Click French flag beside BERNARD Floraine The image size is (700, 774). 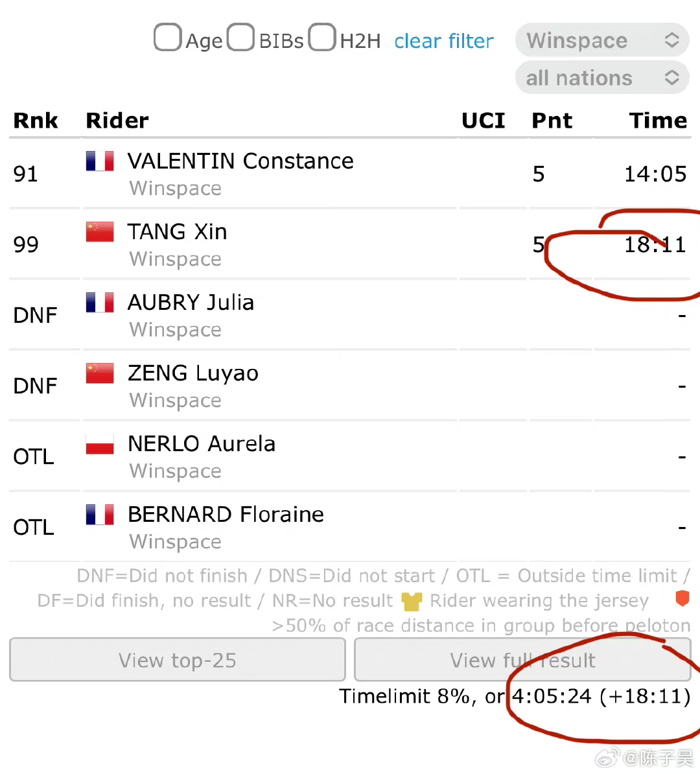100,514
